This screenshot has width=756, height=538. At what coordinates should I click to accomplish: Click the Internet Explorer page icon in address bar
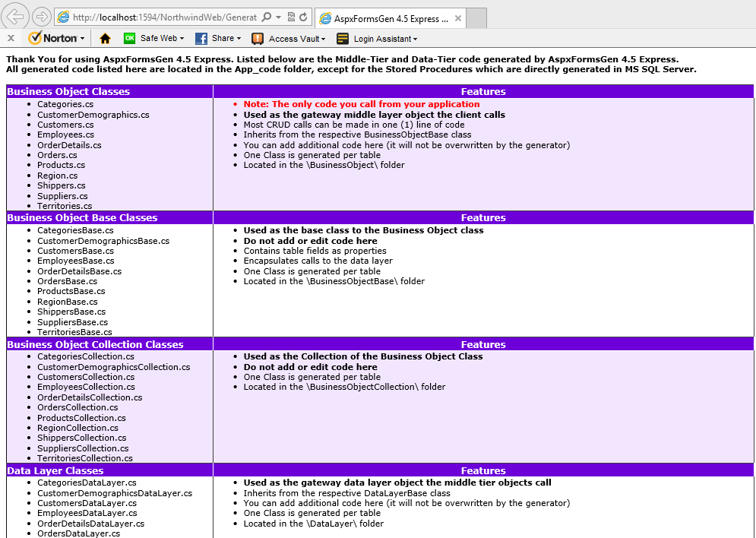click(x=63, y=17)
